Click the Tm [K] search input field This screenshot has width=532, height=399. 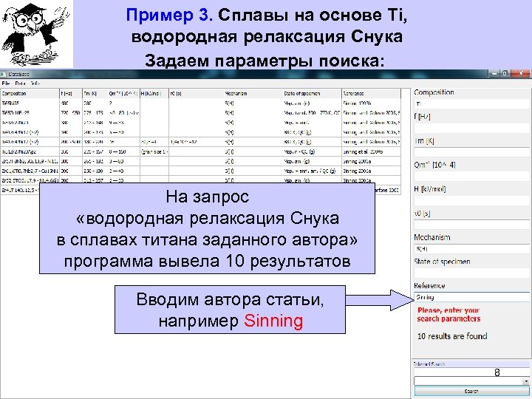pyautogui.click(x=471, y=152)
